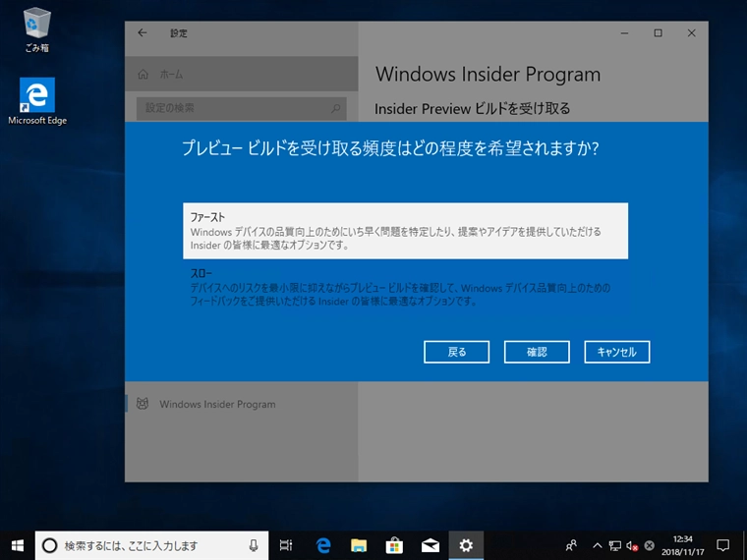Viewport: 747px width, 560px height.
Task: Click the network icon in tray
Action: pos(614,545)
